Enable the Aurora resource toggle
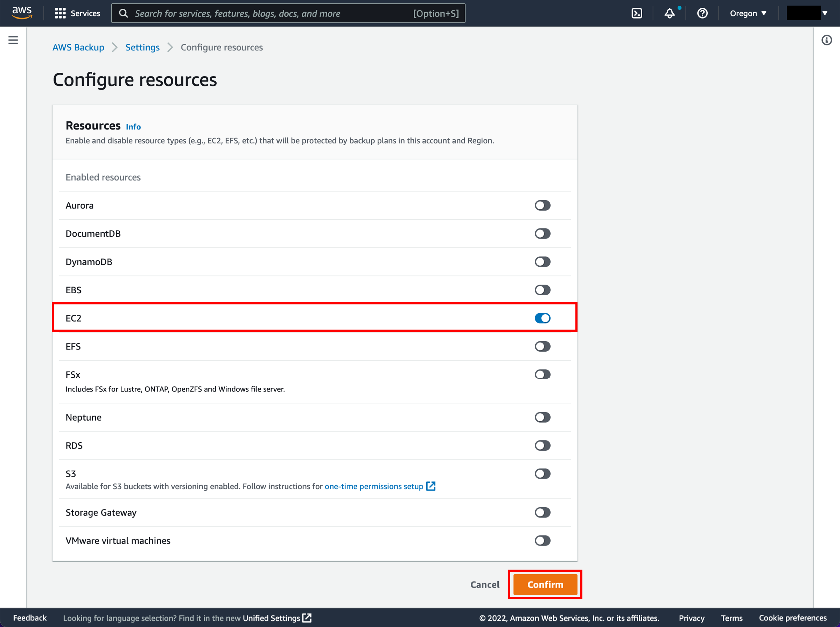 click(542, 205)
